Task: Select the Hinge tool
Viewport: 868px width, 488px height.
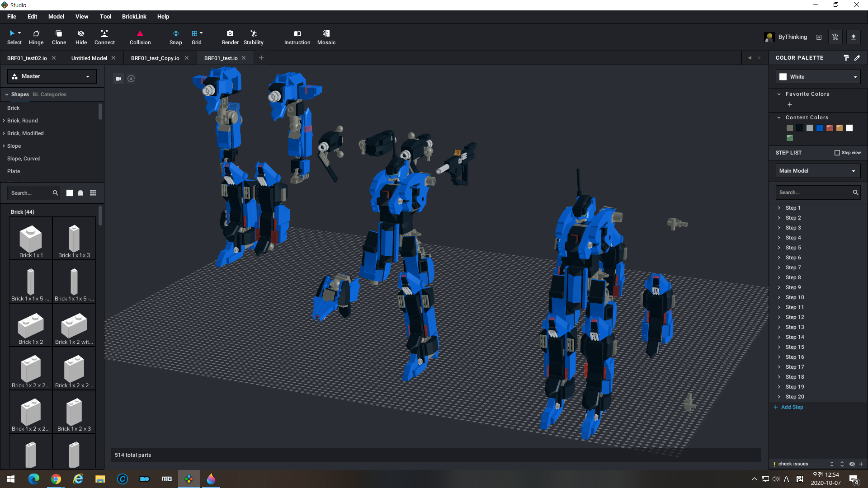Action: click(36, 37)
